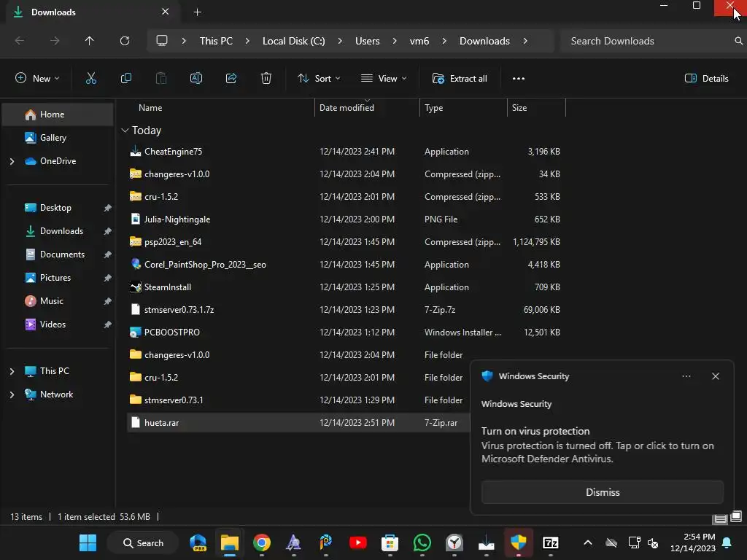Show hidden system tray icons

588,542
